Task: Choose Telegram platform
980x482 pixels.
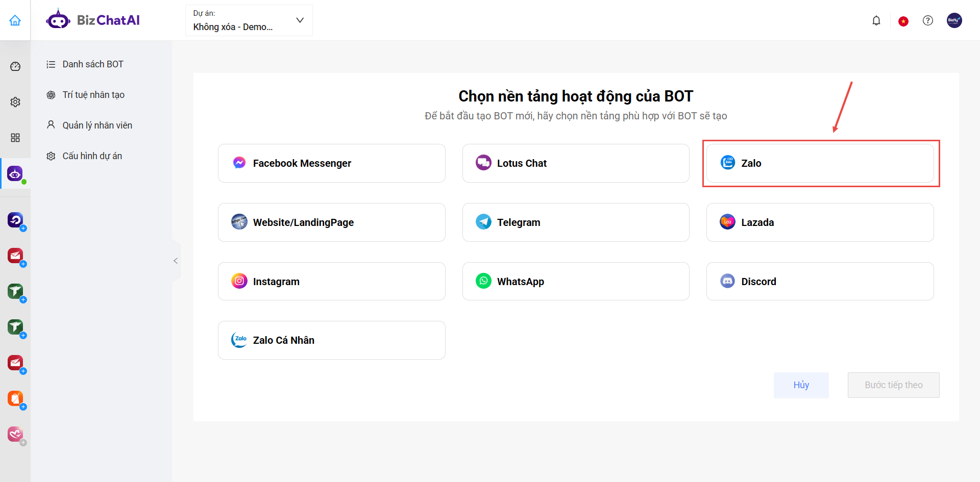Action: pyautogui.click(x=576, y=222)
